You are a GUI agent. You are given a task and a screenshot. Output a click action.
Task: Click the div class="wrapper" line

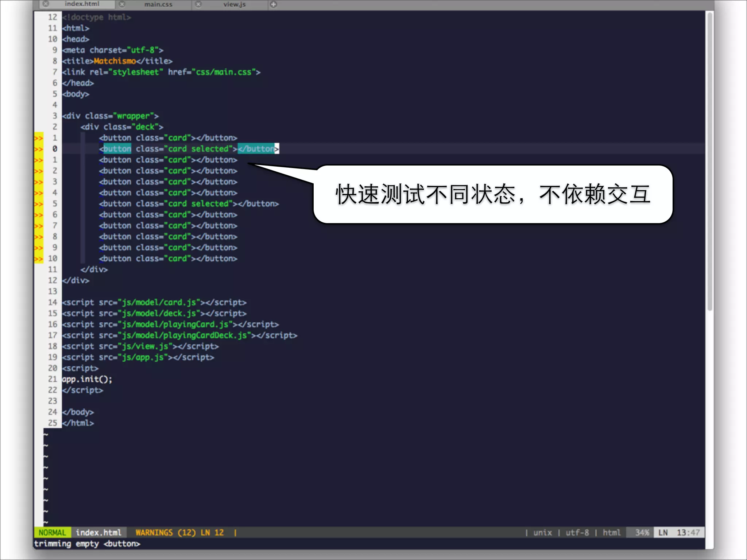[x=110, y=116]
